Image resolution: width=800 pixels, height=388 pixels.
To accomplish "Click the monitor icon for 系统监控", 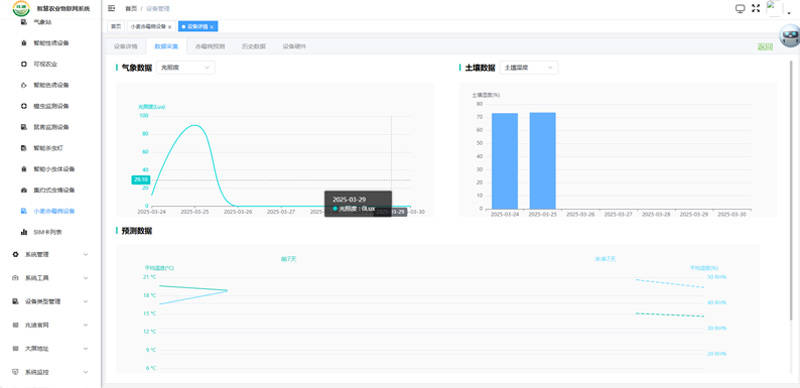I will [x=15, y=372].
